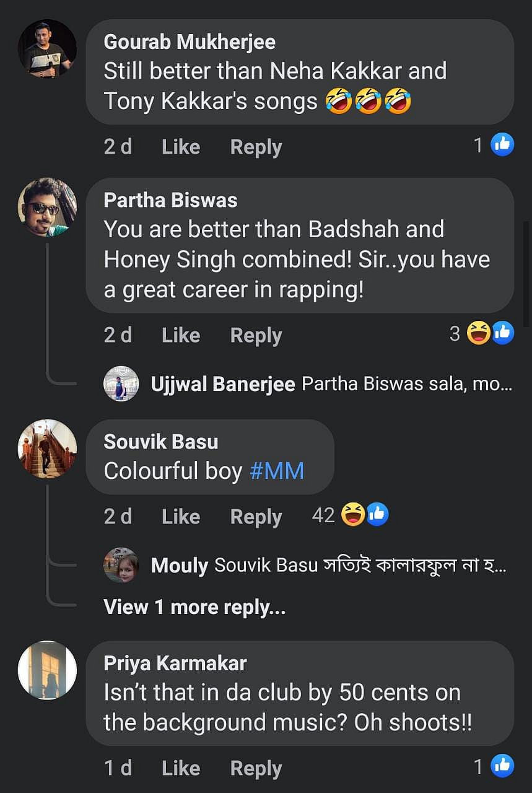The height and width of the screenshot is (793, 532).
Task: Click Mouly's small reply avatar
Action: pos(121,564)
